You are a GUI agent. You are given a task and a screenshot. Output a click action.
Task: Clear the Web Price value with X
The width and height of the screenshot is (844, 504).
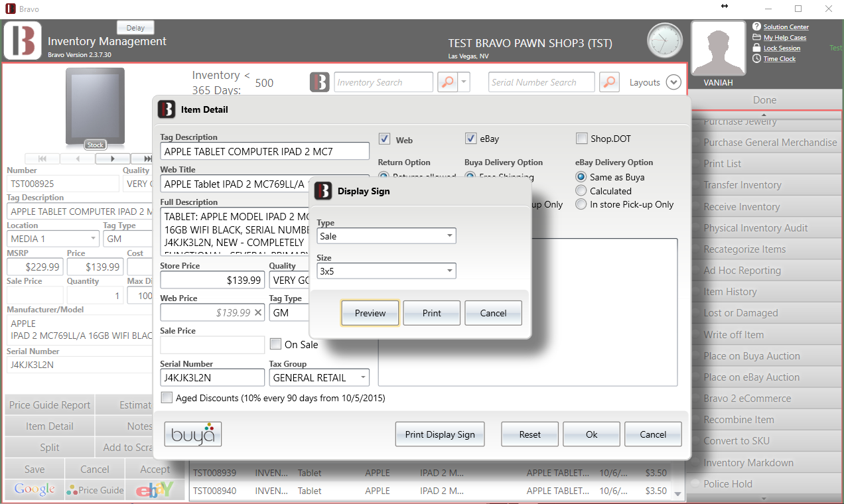click(258, 312)
